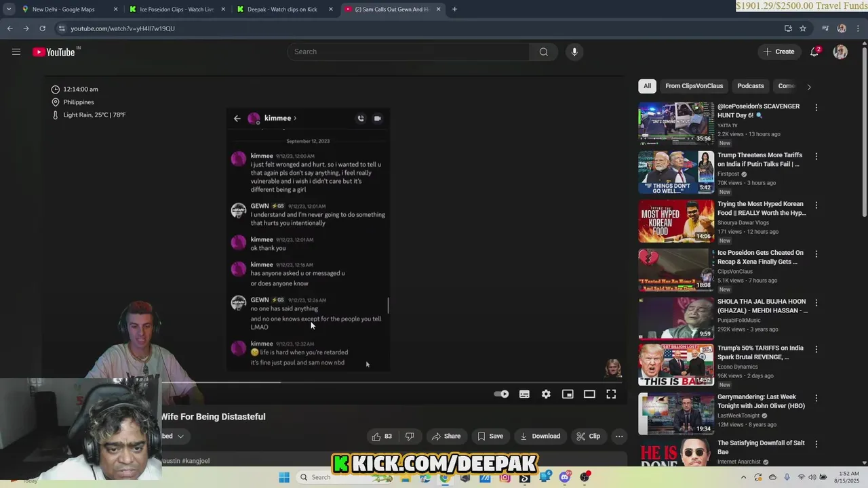Start voice search with the microphone

(574, 52)
